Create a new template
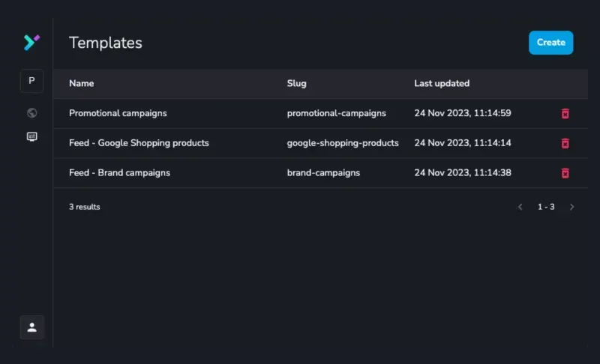Screen dimensions: 600x364 tap(550, 43)
